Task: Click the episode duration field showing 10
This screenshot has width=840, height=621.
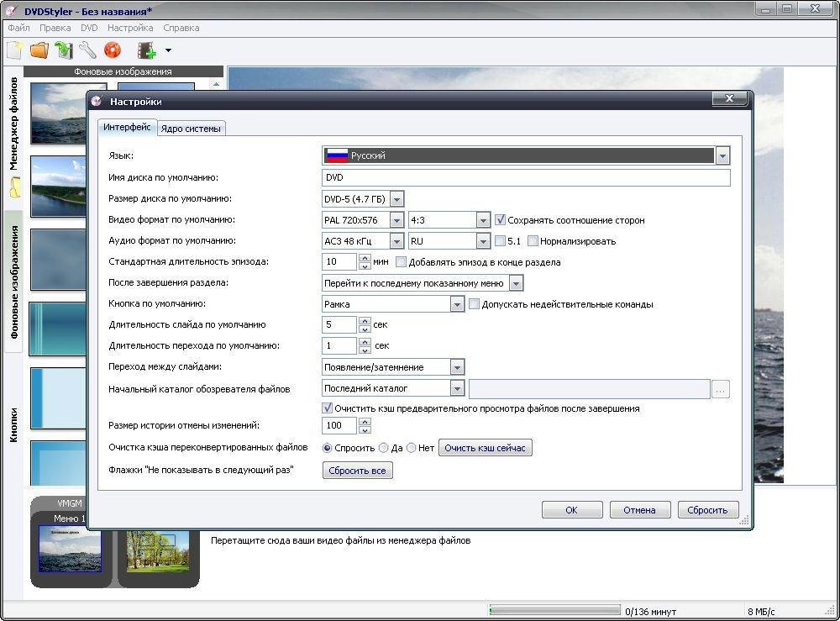Action: point(339,262)
